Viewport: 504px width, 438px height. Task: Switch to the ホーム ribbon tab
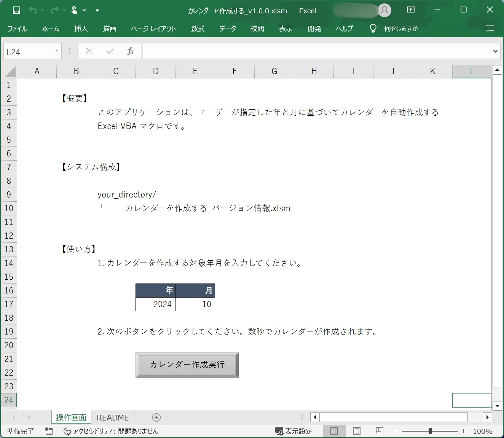(x=51, y=29)
